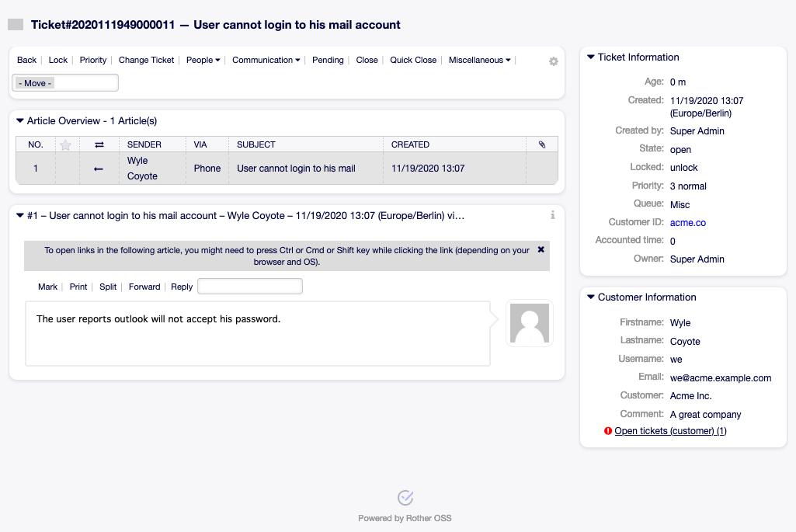
Task: Click the incoming arrow on article row 1
Action: (x=99, y=169)
